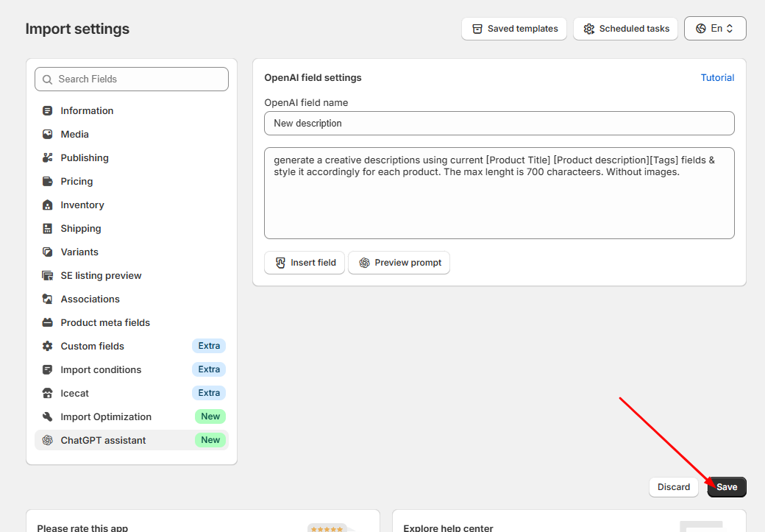Click the Information section icon
Viewport: 765px width, 532px height.
(x=47, y=111)
